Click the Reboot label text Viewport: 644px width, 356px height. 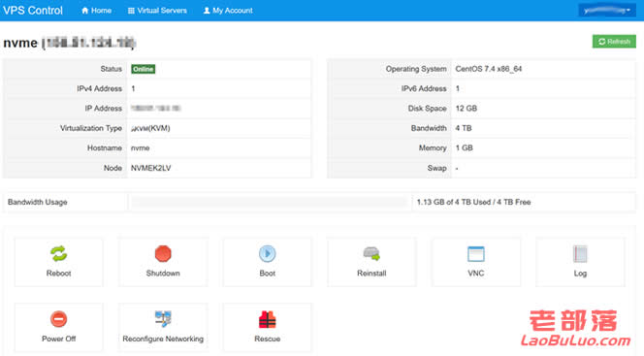pos(59,273)
